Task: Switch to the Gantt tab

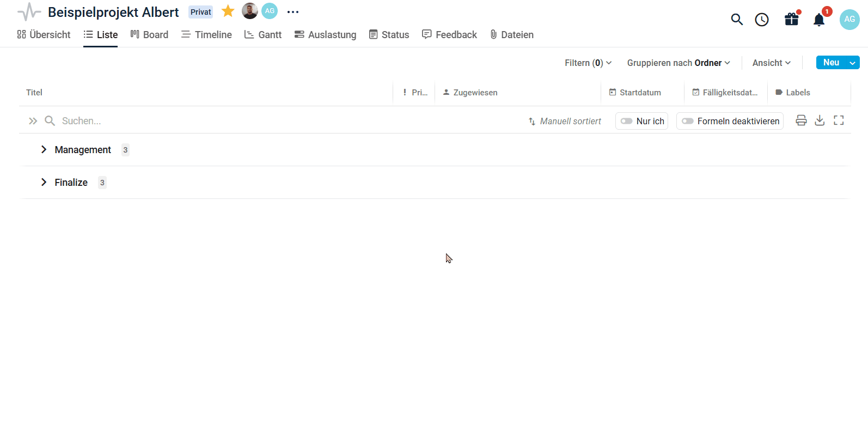Action: tap(263, 35)
